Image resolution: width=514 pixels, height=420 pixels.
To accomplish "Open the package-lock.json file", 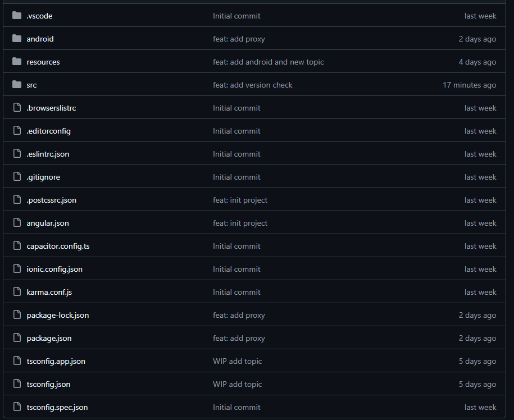I will (x=58, y=315).
